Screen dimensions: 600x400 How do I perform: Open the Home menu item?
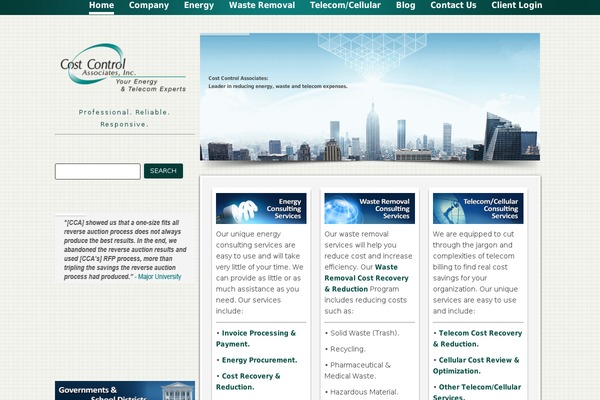click(x=101, y=5)
